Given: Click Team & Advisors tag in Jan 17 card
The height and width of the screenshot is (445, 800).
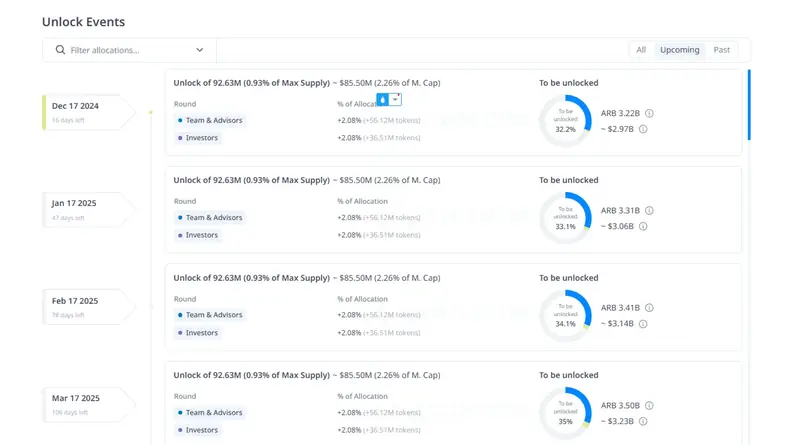Looking at the screenshot, I should click(210, 217).
